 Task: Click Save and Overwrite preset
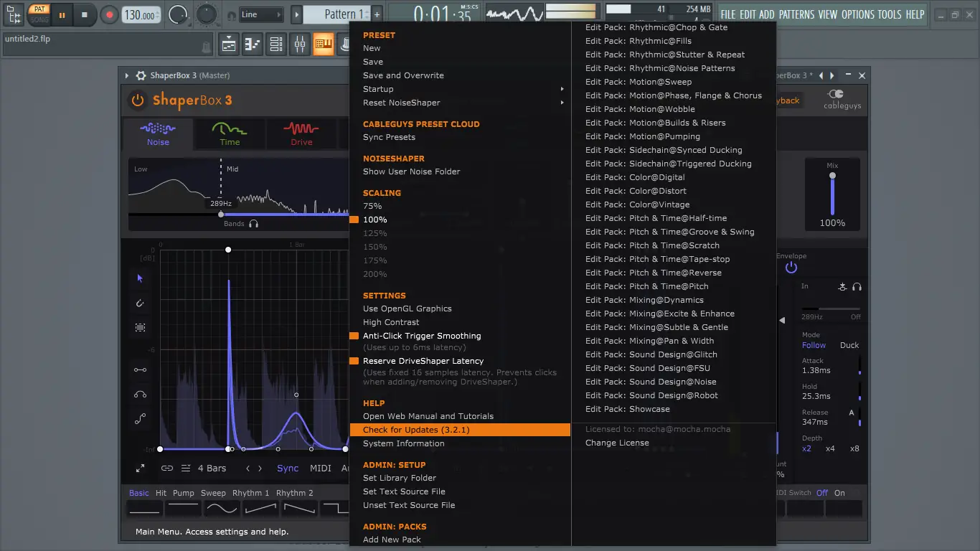click(x=403, y=75)
